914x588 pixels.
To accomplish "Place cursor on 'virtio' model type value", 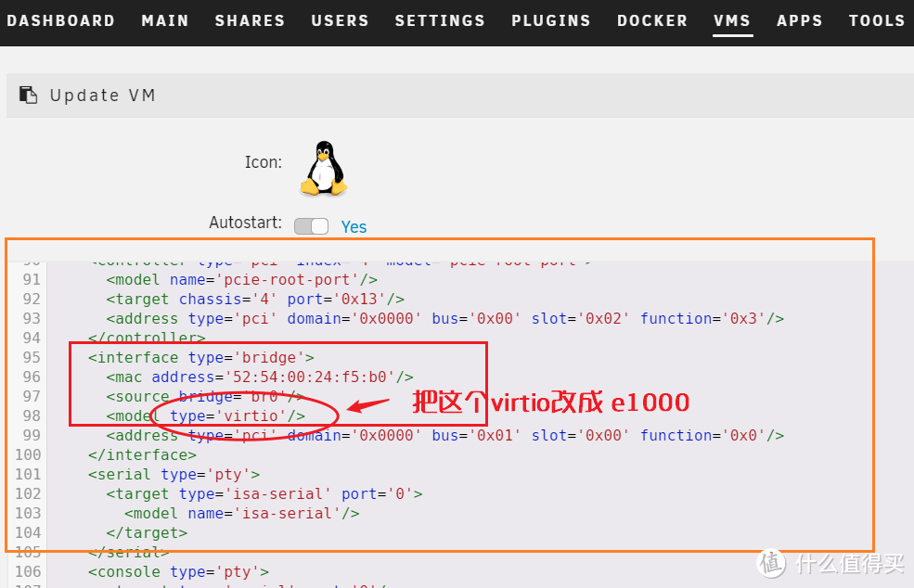I will 253,415.
